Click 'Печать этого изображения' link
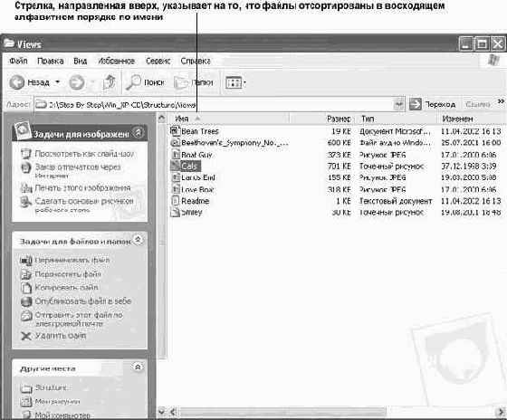This screenshot has width=507, height=420. click(82, 188)
